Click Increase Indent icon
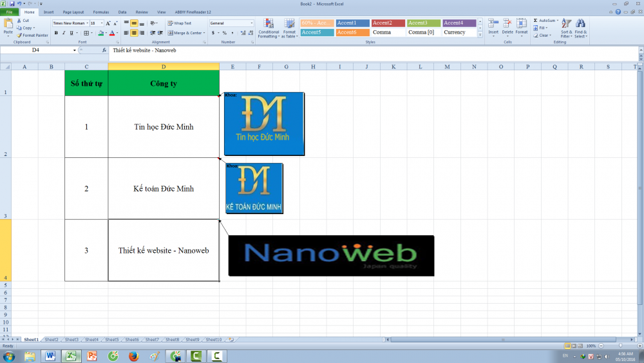This screenshot has width=644, height=363. (160, 33)
